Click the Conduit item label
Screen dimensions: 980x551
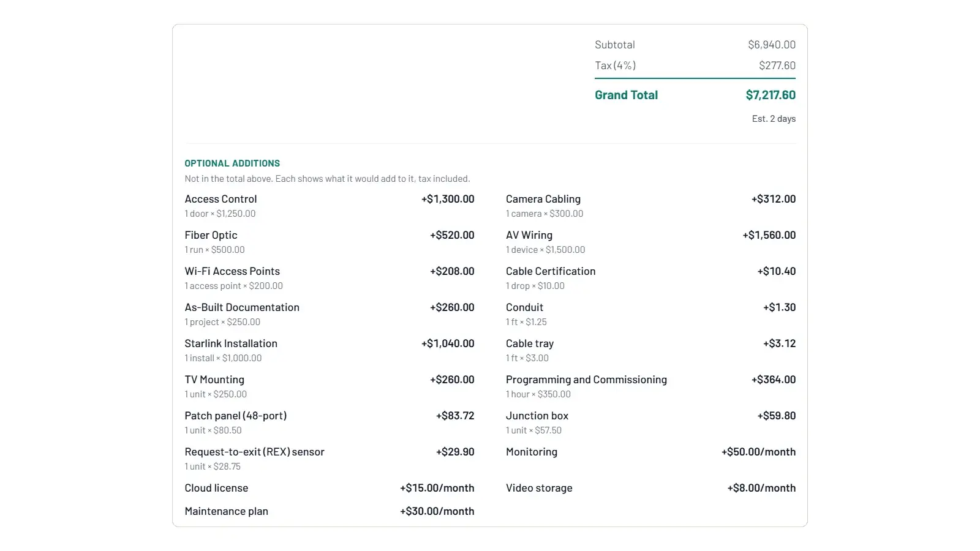pyautogui.click(x=524, y=307)
